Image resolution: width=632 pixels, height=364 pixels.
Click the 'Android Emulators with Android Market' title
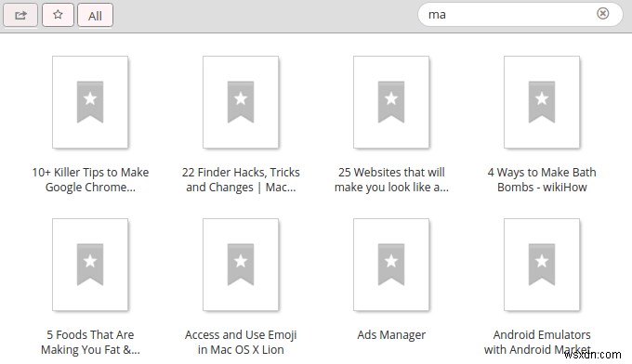pyautogui.click(x=542, y=342)
